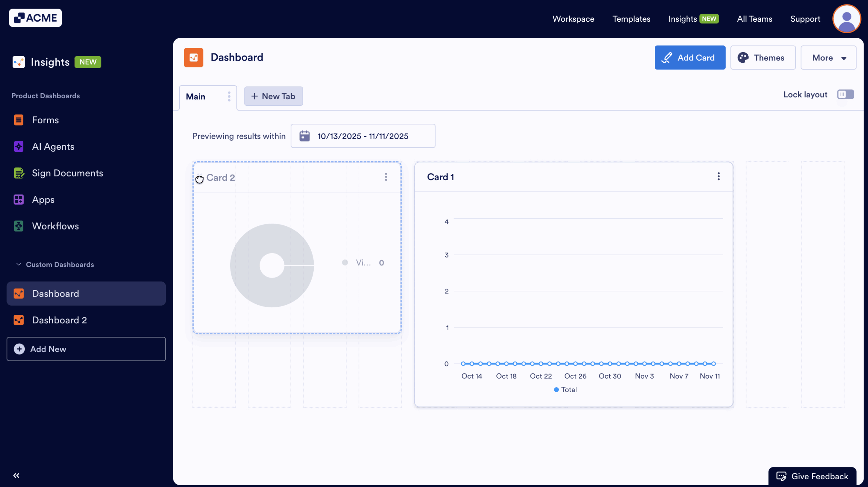The image size is (868, 487).
Task: Enable the Lock layout toggle
Action: (845, 95)
